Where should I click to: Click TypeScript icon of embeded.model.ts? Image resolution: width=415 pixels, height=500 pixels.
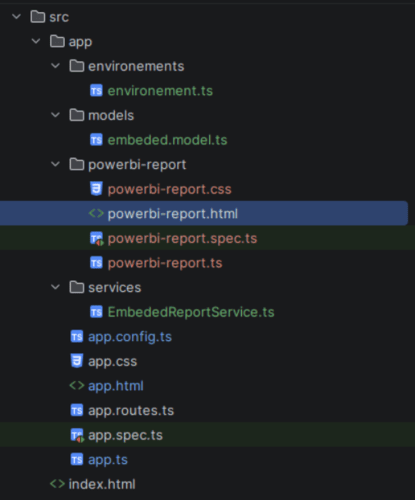point(96,140)
